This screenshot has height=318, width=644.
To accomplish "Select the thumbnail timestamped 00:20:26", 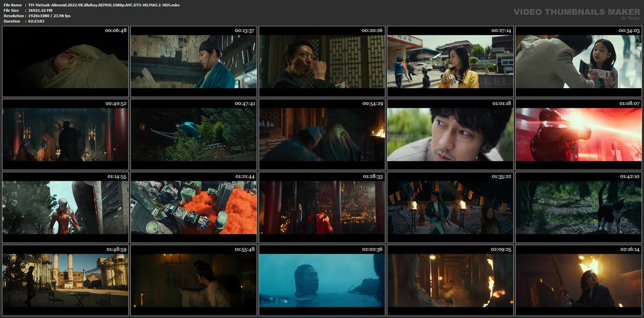I will click(322, 61).
